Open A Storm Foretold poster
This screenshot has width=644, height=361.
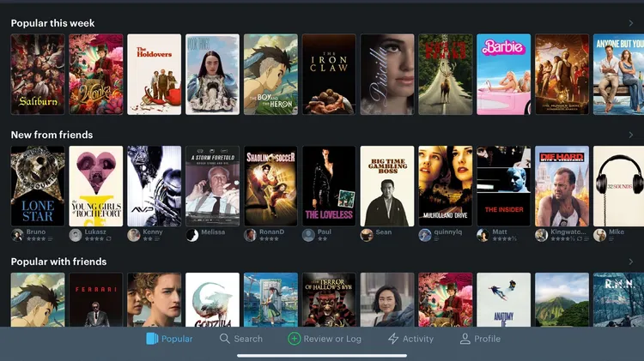(x=212, y=186)
